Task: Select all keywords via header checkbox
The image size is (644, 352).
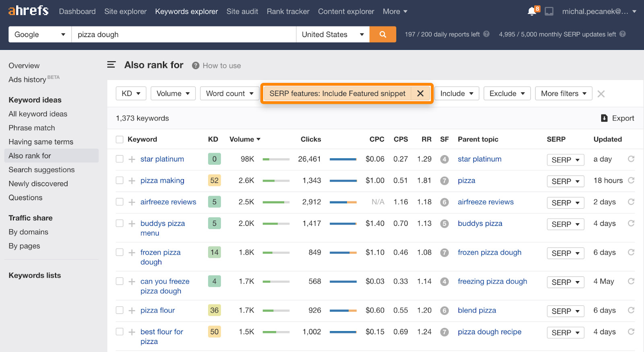Action: (x=120, y=139)
